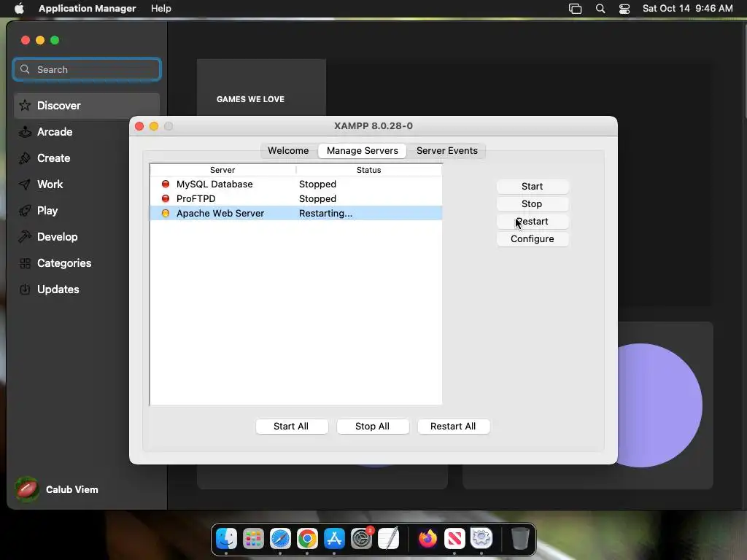
Task: Click the Categories grid icon
Action: [x=25, y=262]
